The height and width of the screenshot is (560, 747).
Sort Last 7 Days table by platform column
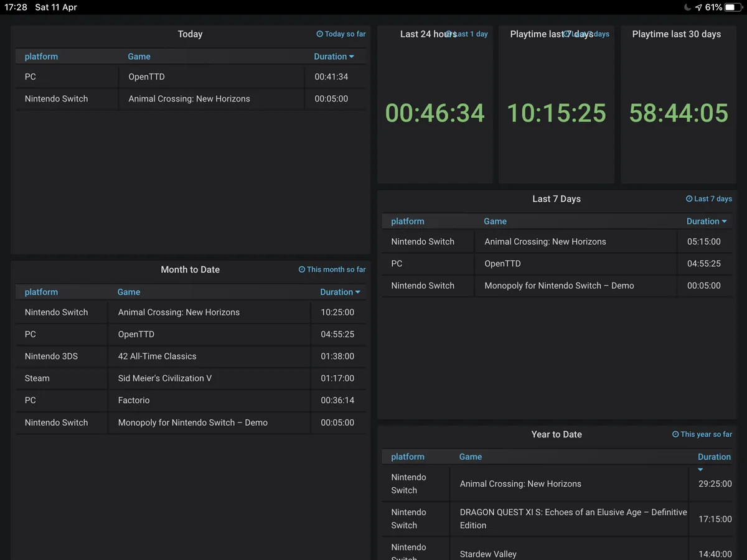click(407, 222)
